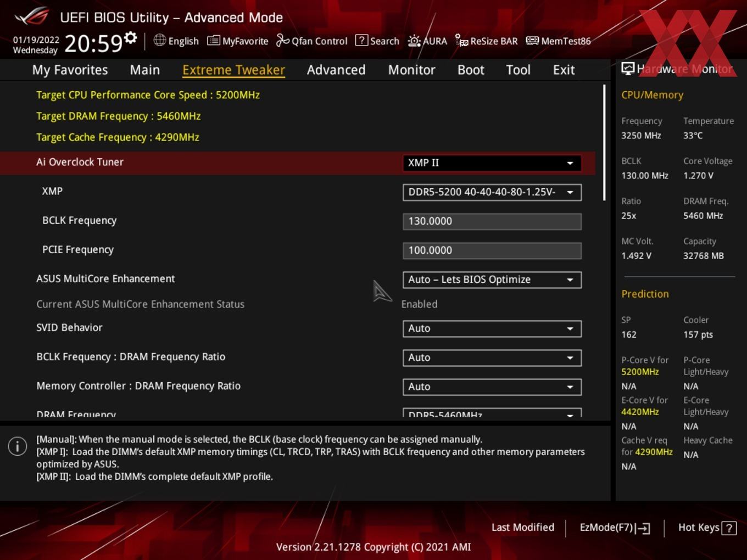Screen dimensions: 747x560
Task: Click the ROG logo
Action: [31, 16]
